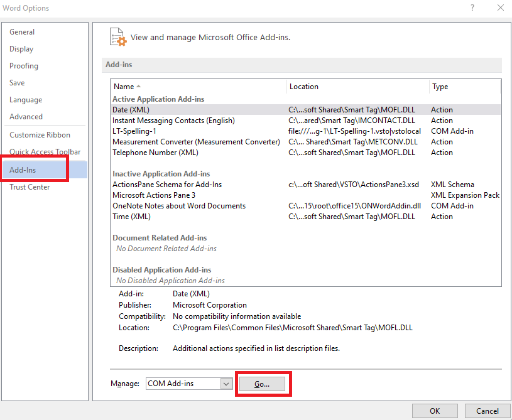The width and height of the screenshot is (512, 420).
Task: Dismiss dialog with Cancel button
Action: click(x=487, y=411)
